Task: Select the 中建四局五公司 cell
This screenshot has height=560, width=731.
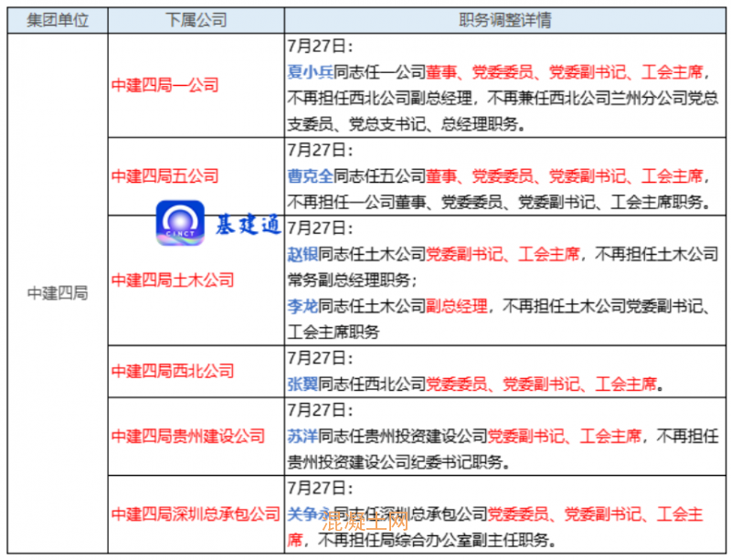Action: (x=196, y=176)
